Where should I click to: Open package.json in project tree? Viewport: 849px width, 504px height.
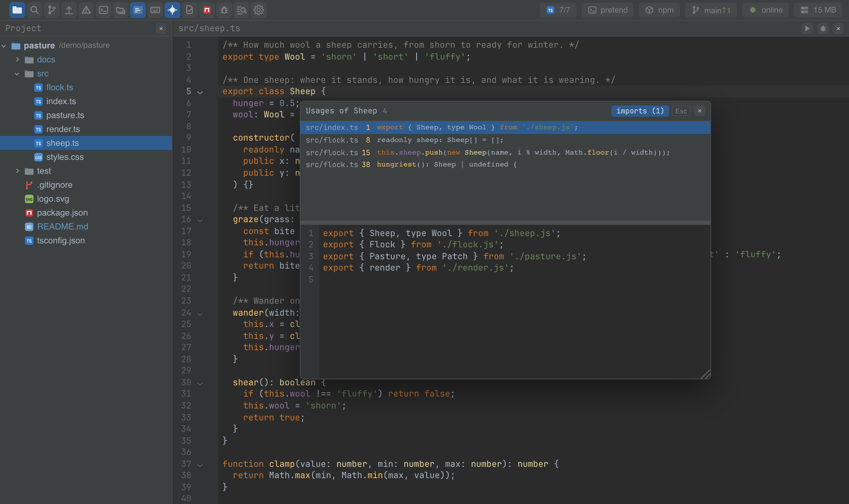point(86,213)
